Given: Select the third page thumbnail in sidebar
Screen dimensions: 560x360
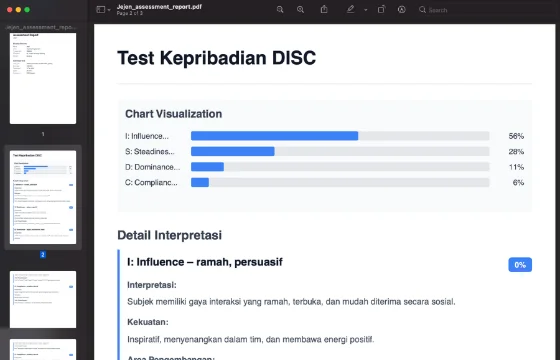Looking at the screenshot, I should click(43, 299).
